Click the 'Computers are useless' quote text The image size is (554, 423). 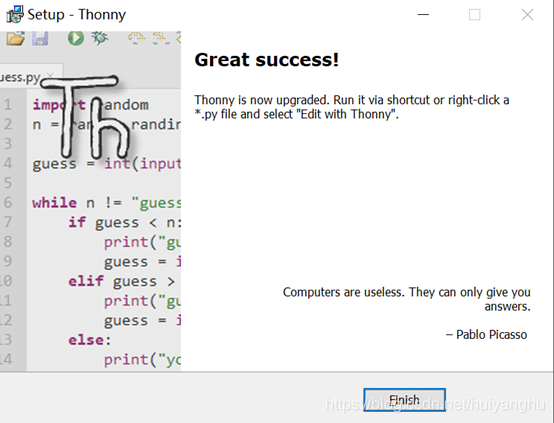click(407, 299)
